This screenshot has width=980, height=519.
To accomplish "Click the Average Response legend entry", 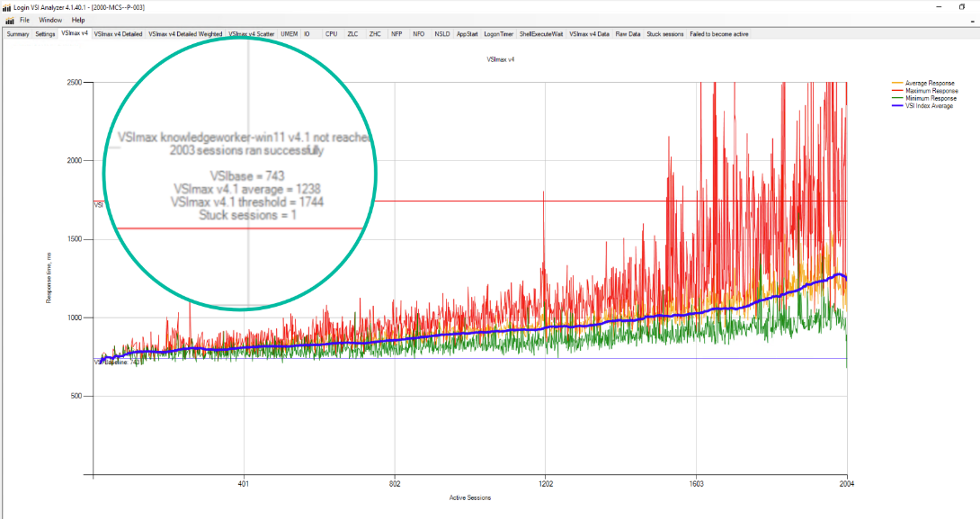I will [930, 83].
